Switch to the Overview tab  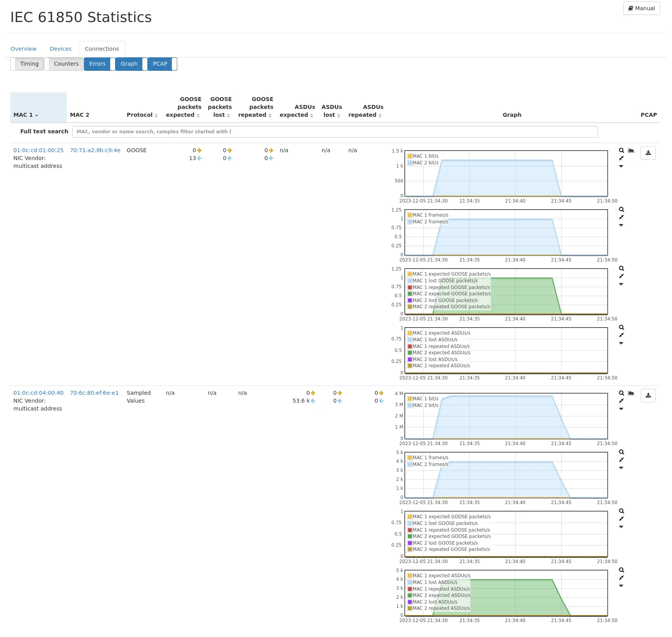pyautogui.click(x=24, y=49)
